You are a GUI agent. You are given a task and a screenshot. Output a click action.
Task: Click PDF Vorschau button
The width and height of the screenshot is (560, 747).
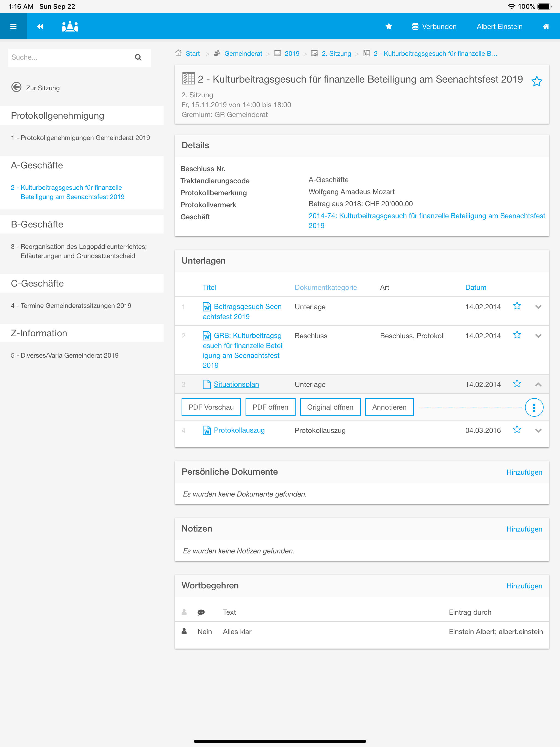coord(211,407)
